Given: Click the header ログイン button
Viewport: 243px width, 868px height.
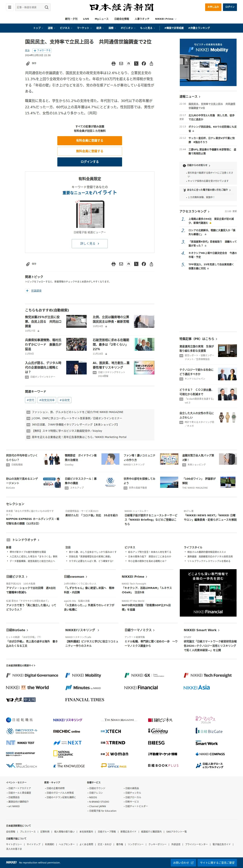Looking at the screenshot, I should [230, 7].
